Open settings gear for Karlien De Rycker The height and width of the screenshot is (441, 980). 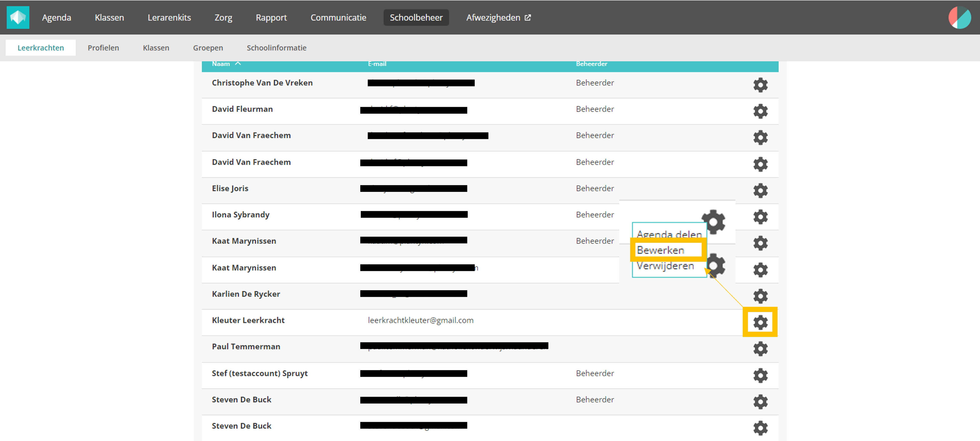(760, 296)
